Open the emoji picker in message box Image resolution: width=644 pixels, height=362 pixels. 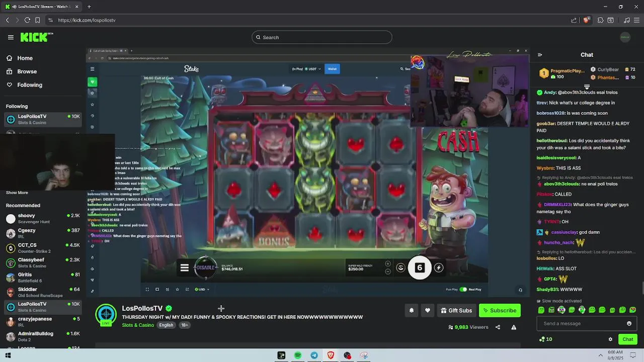pyautogui.click(x=629, y=324)
